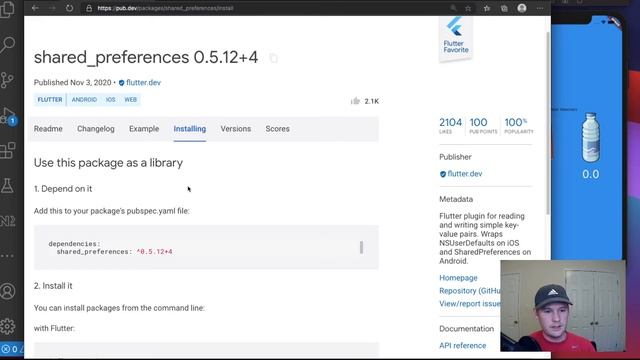Go back in the browser
The image size is (640, 360).
point(35,8)
